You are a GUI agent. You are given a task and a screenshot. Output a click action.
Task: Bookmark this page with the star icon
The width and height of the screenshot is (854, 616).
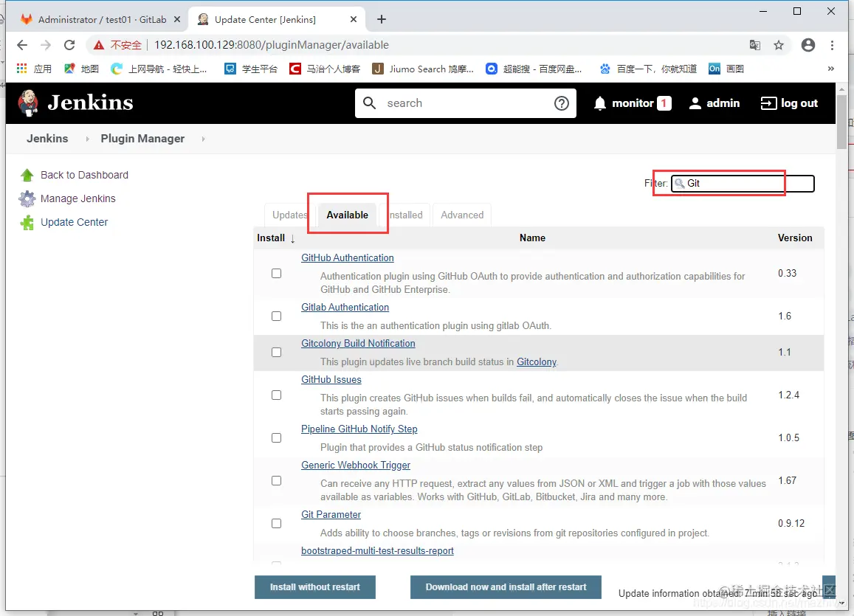[779, 45]
